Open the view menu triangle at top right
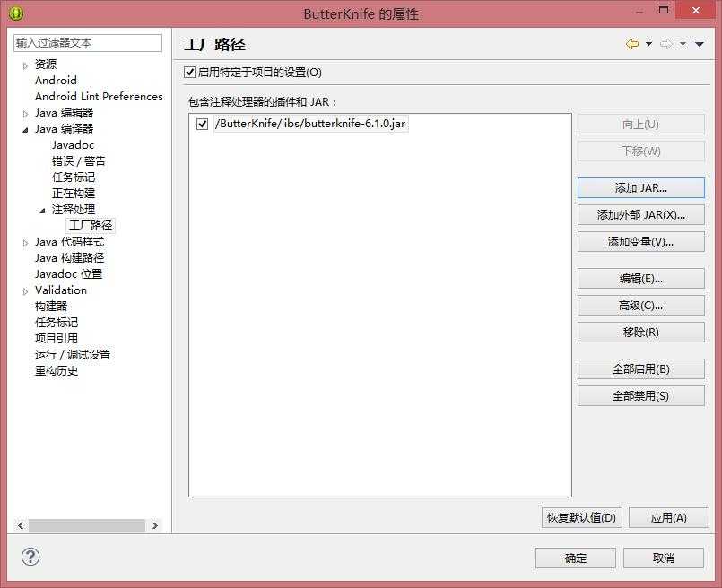This screenshot has height=588, width=722. click(x=700, y=44)
